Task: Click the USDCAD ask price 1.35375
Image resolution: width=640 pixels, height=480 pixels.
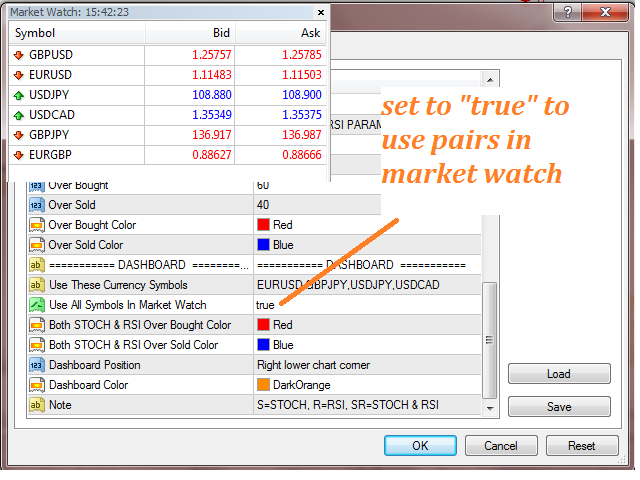Action: click(x=302, y=115)
